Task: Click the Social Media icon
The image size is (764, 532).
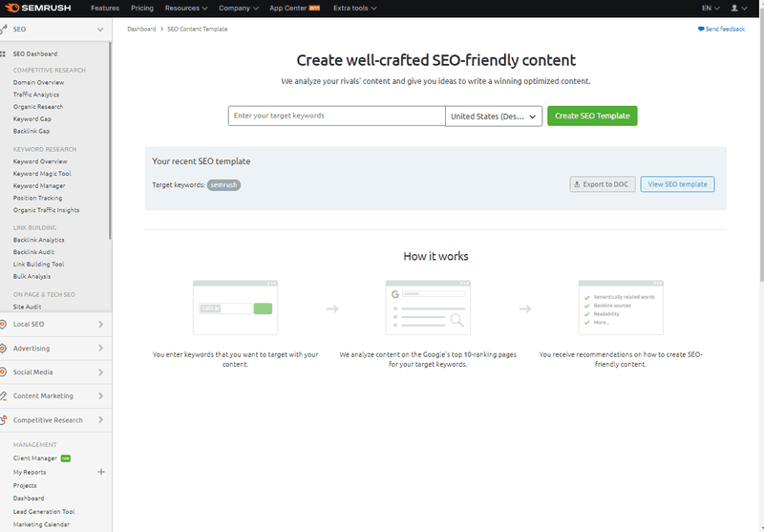Action: coord(3,372)
